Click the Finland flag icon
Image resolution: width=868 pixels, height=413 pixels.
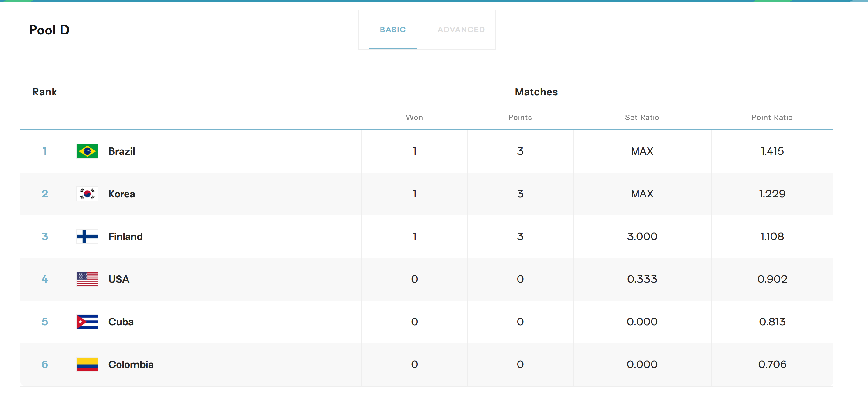(87, 236)
